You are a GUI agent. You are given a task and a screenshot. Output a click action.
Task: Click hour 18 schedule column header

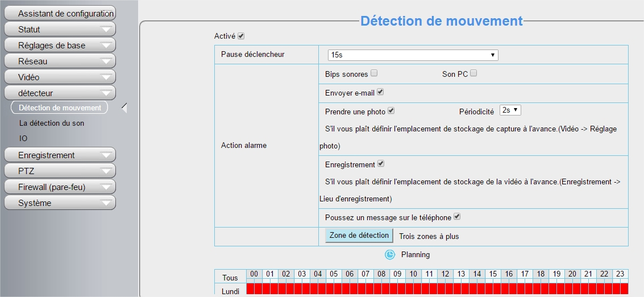[x=541, y=274]
